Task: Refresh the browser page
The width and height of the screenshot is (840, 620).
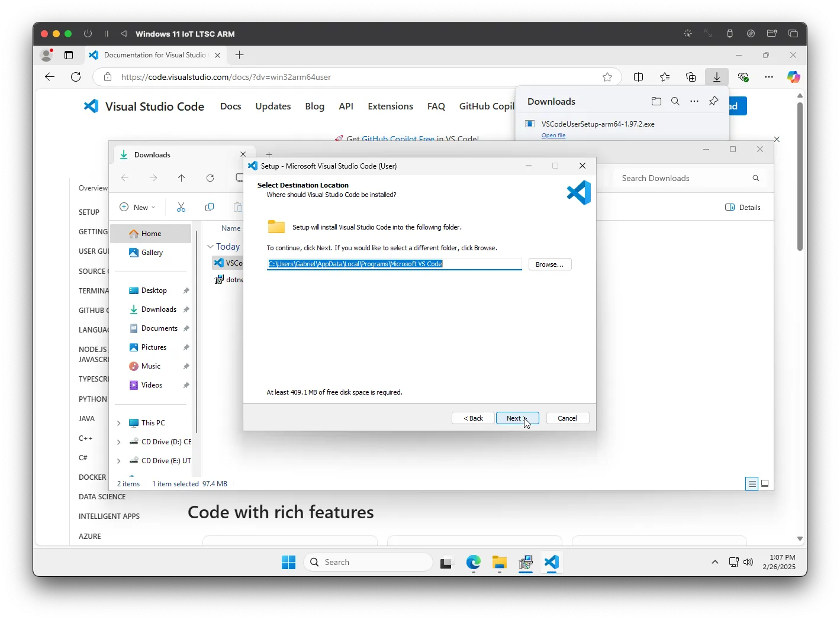Action: coord(76,77)
